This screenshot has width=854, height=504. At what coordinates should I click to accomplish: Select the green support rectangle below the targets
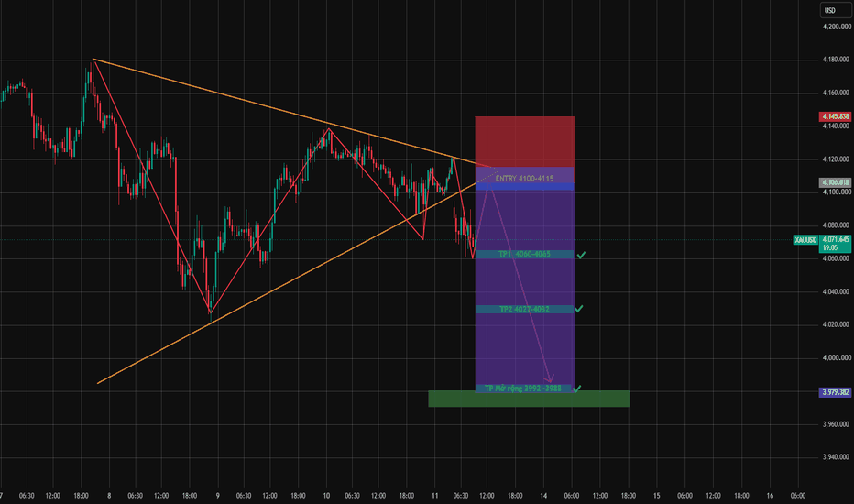(x=529, y=399)
